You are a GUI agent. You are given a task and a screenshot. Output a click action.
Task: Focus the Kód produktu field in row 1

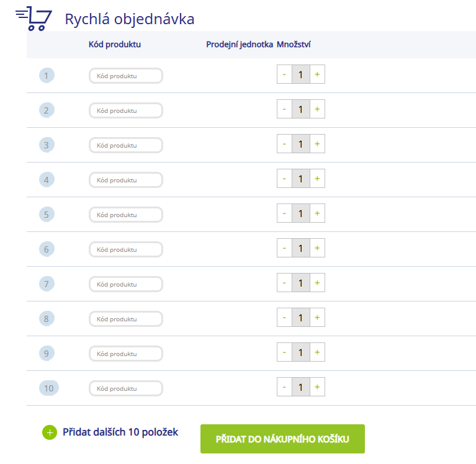126,76
